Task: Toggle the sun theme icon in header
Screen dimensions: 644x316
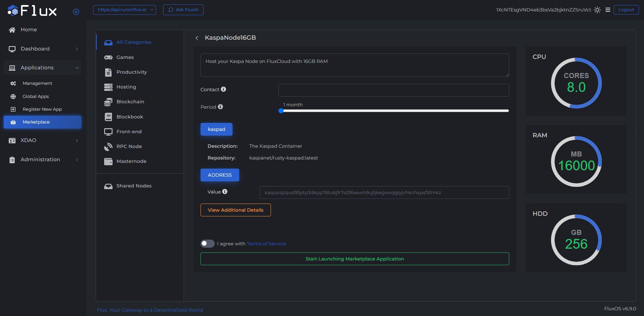Action: tap(597, 10)
